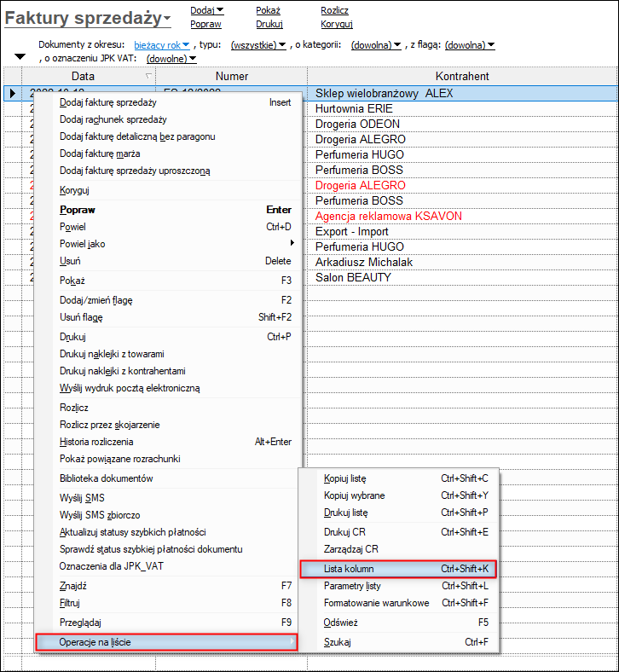Select Drukuj naklejki z towarami
The height and width of the screenshot is (672, 619).
pyautogui.click(x=175, y=354)
